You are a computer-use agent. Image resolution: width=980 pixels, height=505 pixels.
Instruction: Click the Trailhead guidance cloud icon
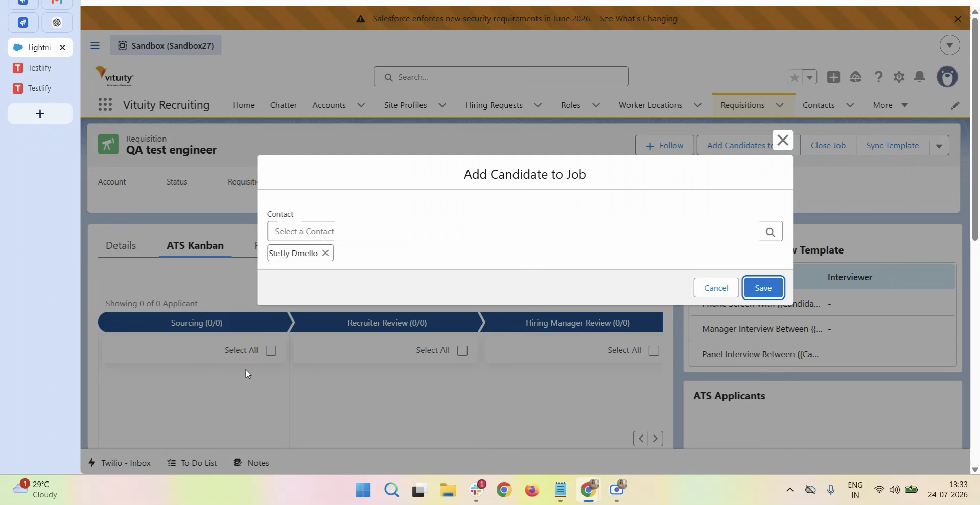[855, 77]
